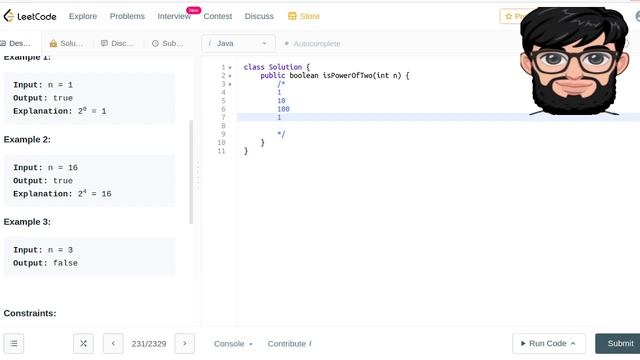The image size is (640, 360).
Task: Click the Constraints heading
Action: (x=30, y=313)
